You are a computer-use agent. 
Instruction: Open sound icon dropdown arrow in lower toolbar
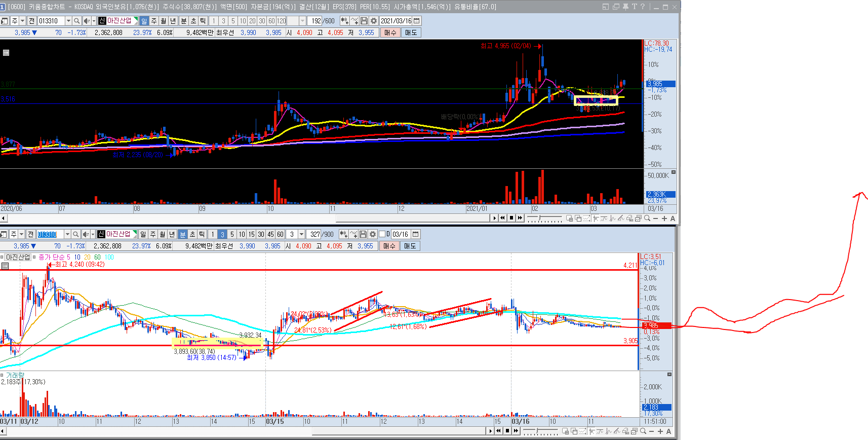coord(93,234)
